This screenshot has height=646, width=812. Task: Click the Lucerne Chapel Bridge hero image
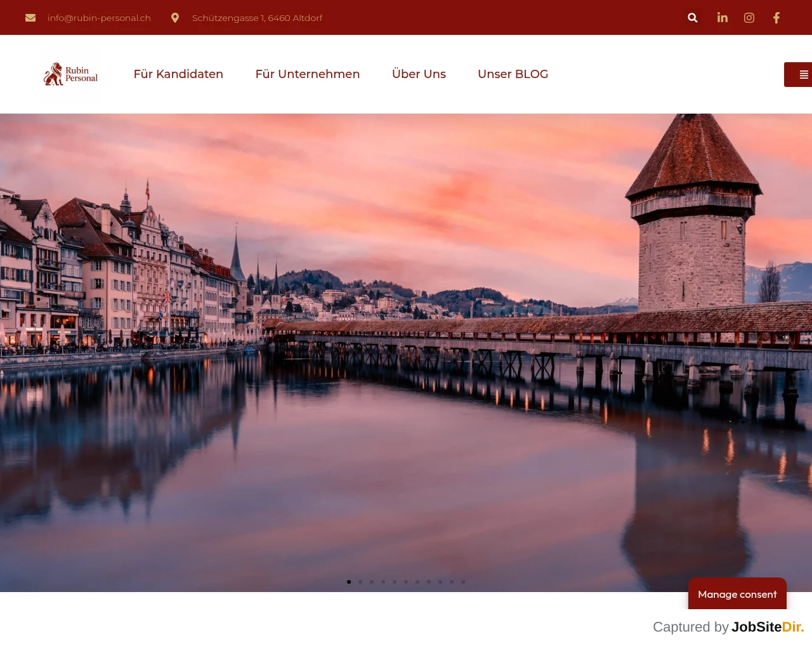pos(406,353)
